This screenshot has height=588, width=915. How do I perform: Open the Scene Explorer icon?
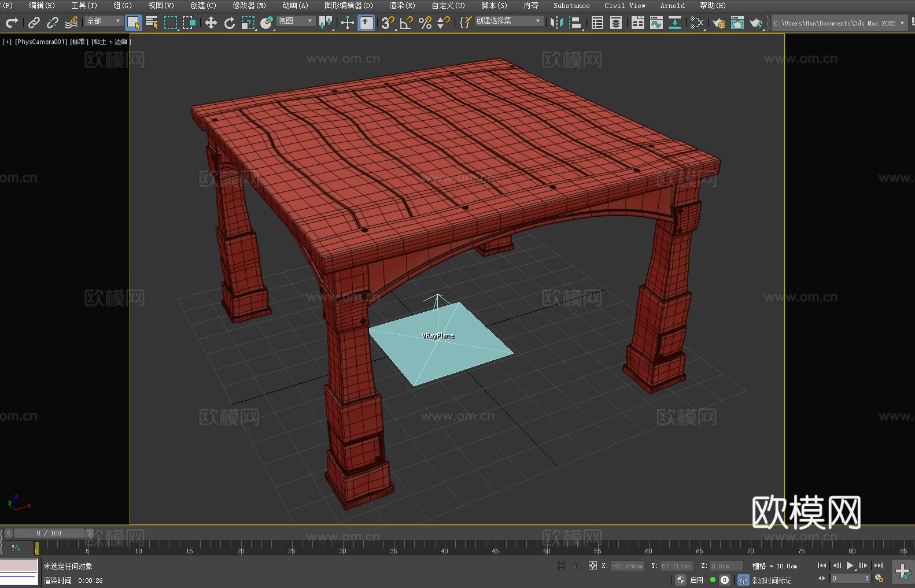coord(597,23)
